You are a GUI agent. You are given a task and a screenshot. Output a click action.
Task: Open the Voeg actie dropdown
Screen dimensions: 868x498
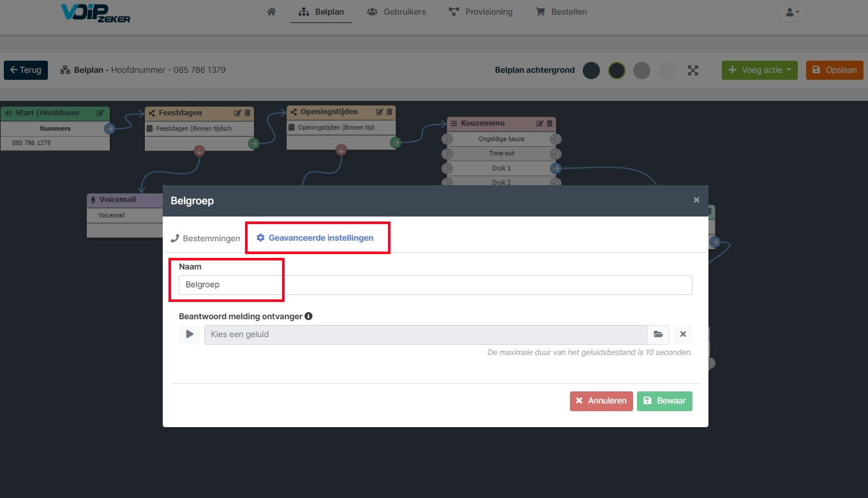pyautogui.click(x=759, y=70)
